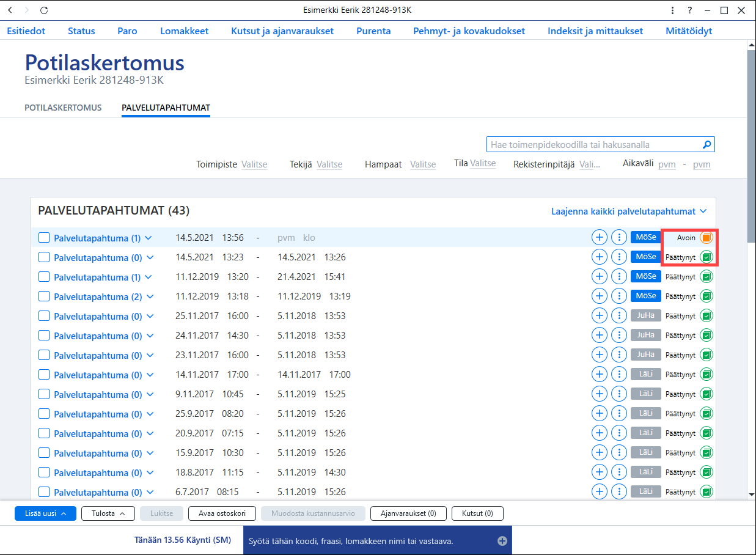
Task: Expand Palvelutapahtuma (2) chevron
Action: [x=149, y=296]
